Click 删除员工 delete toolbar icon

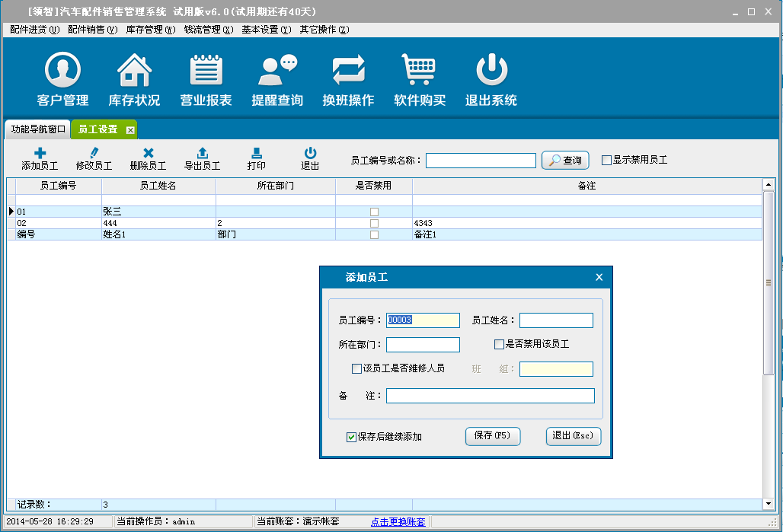(148, 153)
